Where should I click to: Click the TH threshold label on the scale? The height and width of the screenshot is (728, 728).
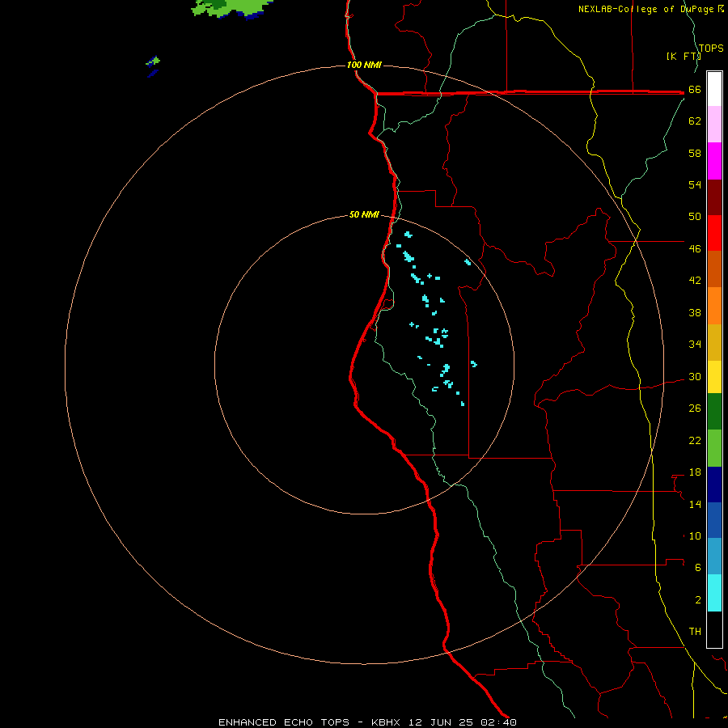(x=695, y=632)
